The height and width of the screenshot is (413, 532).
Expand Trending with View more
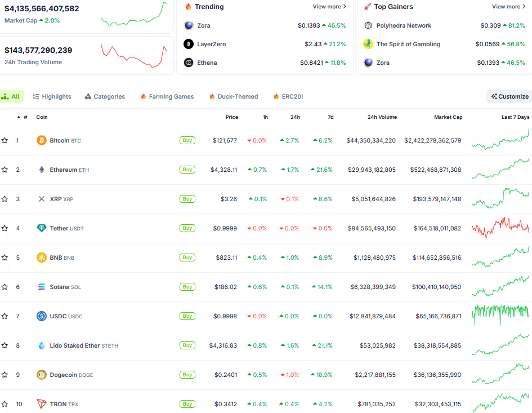(329, 6)
